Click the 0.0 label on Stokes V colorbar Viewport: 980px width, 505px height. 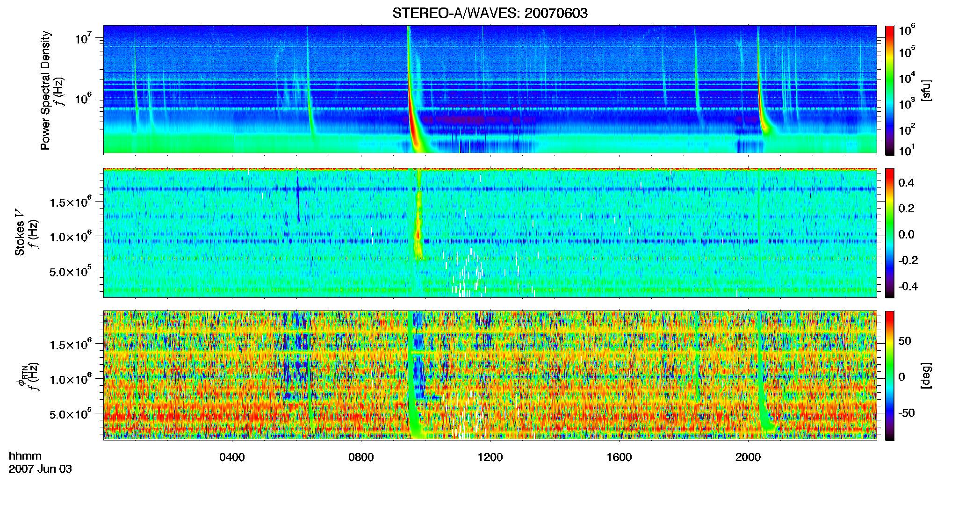tap(906, 234)
